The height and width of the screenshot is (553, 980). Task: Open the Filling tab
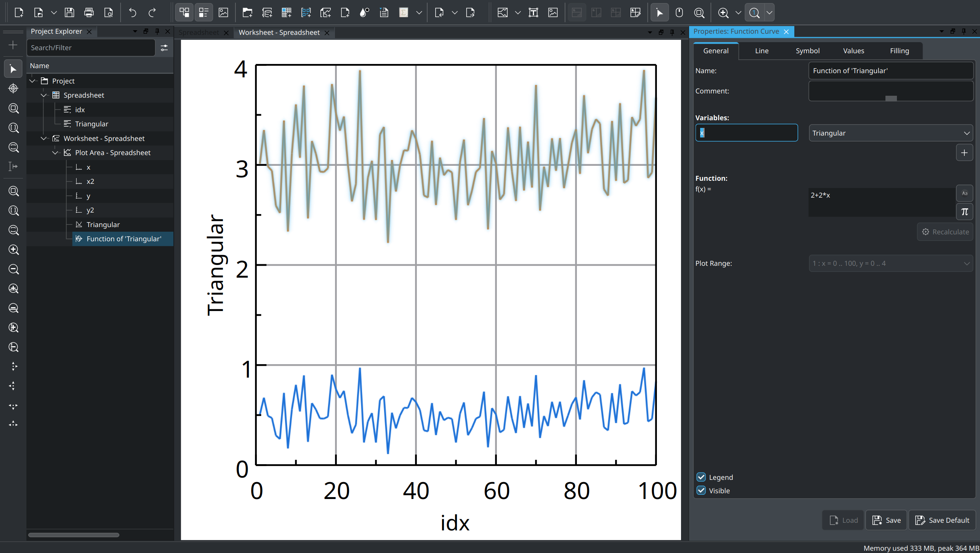[899, 51]
